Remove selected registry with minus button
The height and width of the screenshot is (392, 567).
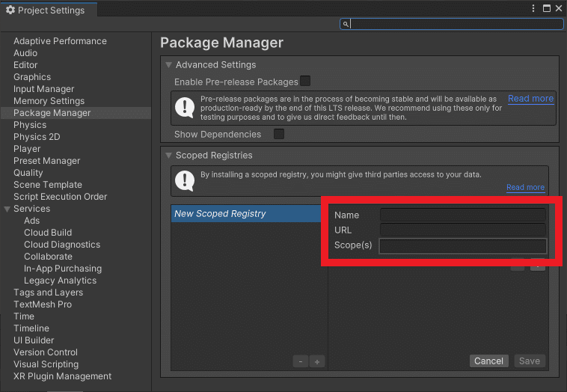pos(301,361)
